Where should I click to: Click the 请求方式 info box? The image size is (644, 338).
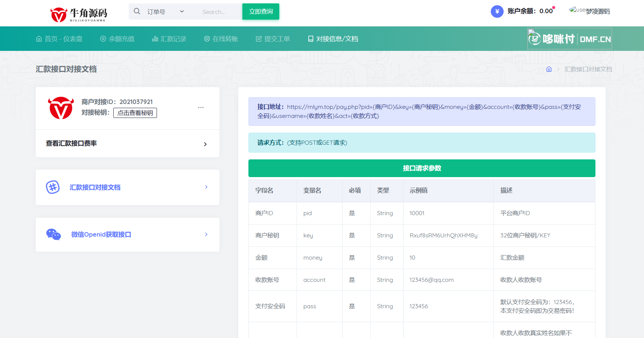[x=422, y=142]
